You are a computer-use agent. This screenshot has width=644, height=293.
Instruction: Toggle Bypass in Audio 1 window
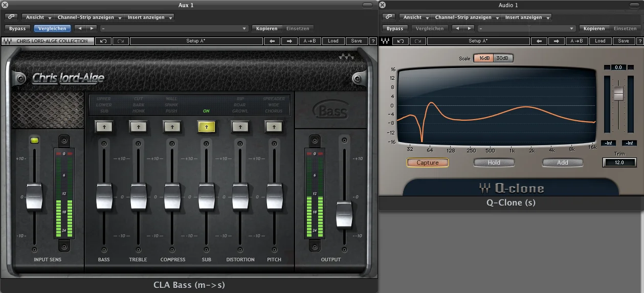tap(395, 29)
